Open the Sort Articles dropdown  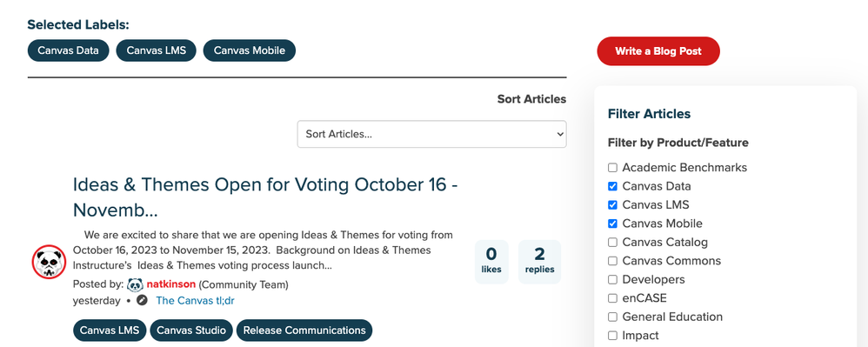(431, 134)
